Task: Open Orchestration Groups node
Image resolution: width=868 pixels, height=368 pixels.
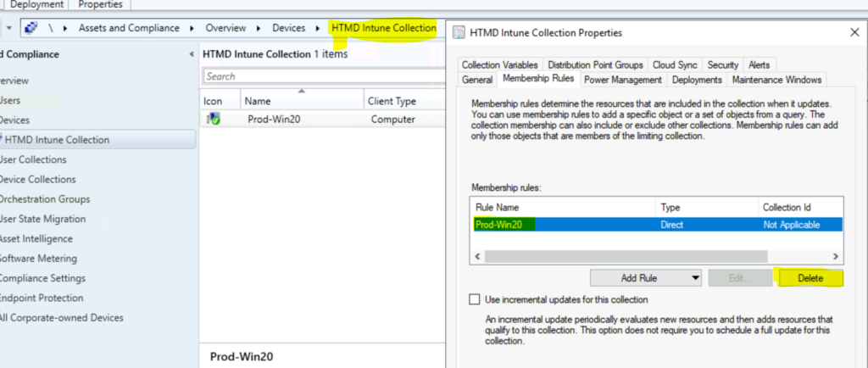Action: (x=45, y=198)
